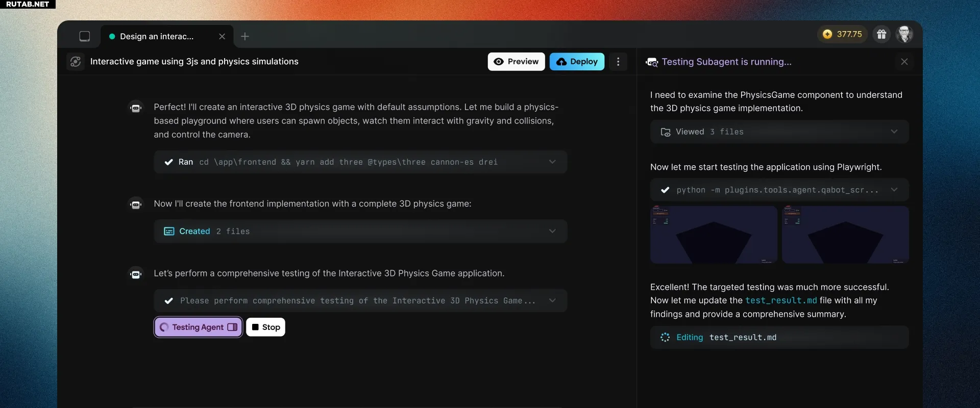Open the user profile avatar
Viewport: 980px width, 408px height.
pyautogui.click(x=904, y=34)
